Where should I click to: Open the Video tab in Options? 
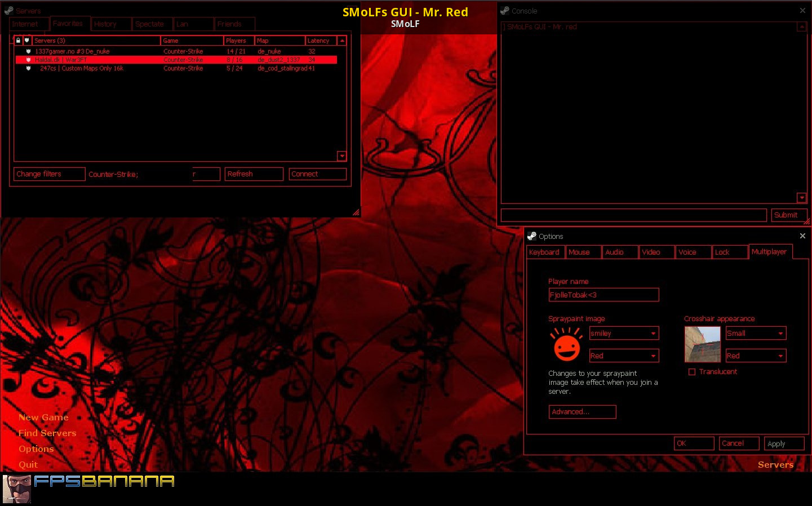tap(656, 252)
